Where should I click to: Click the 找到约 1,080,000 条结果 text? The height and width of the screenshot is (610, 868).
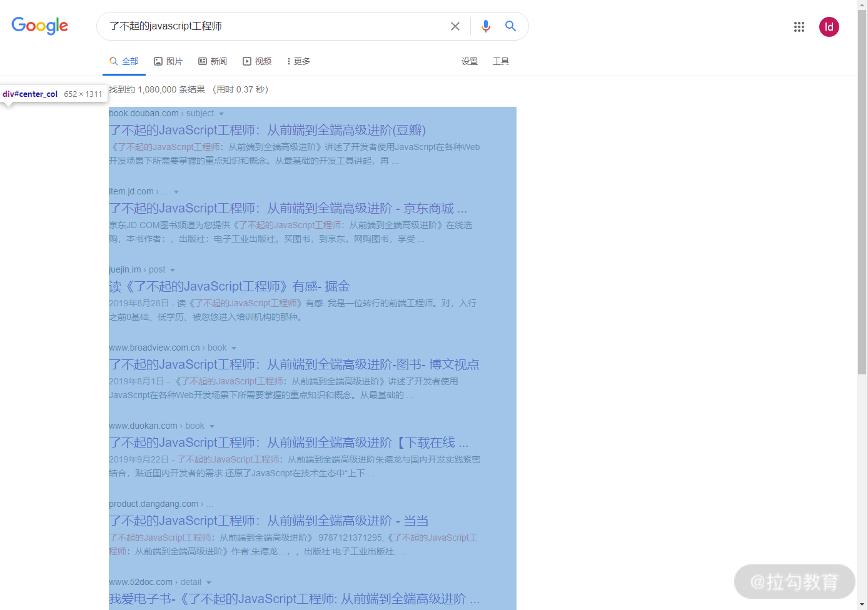point(157,89)
